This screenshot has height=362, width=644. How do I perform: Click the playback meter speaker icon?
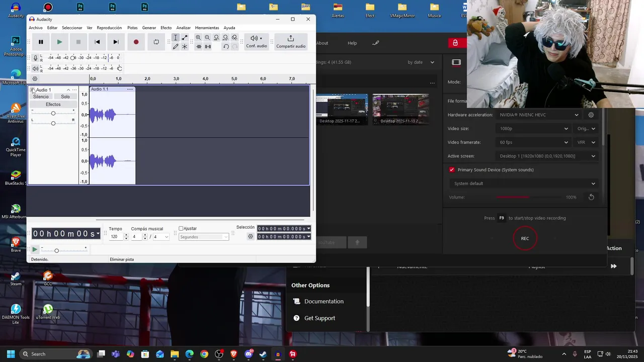pos(35,68)
